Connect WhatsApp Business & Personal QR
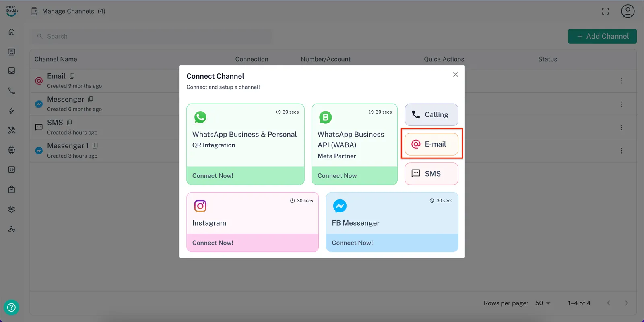644x322 pixels. click(245, 176)
